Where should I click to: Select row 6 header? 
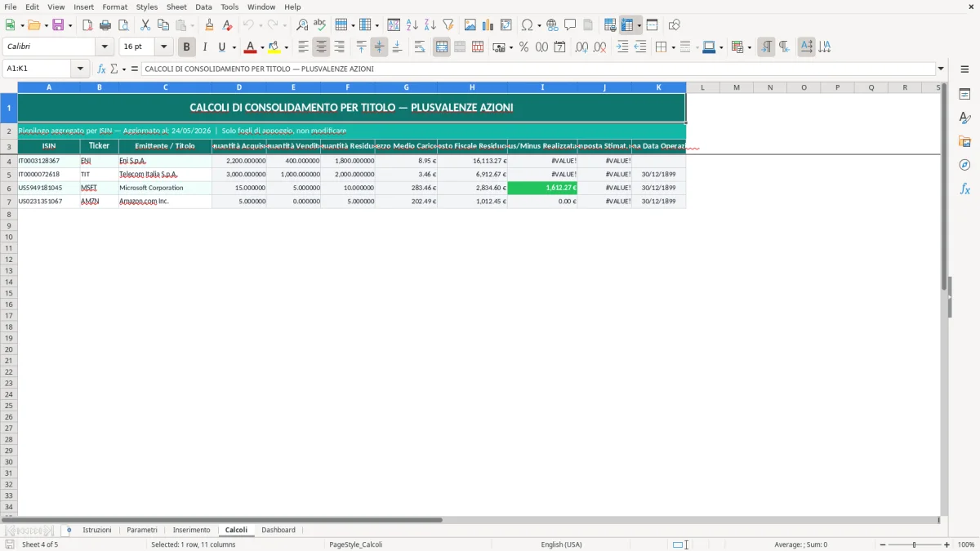[x=9, y=188]
